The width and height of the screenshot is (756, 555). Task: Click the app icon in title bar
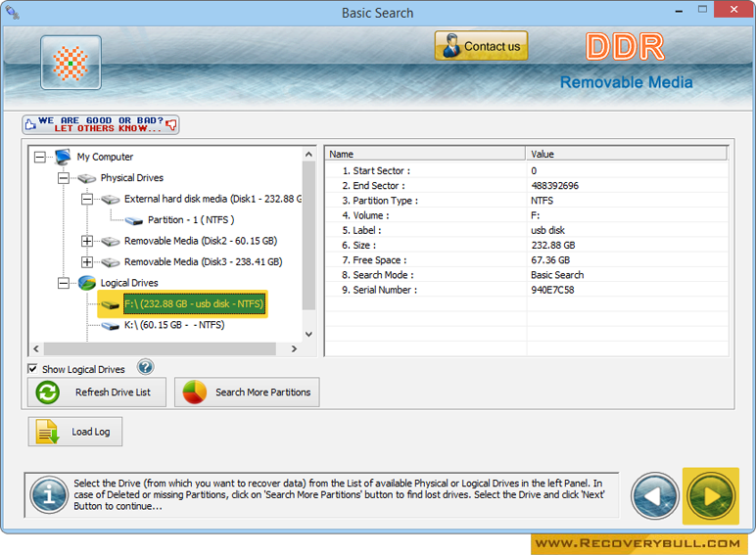[12, 12]
